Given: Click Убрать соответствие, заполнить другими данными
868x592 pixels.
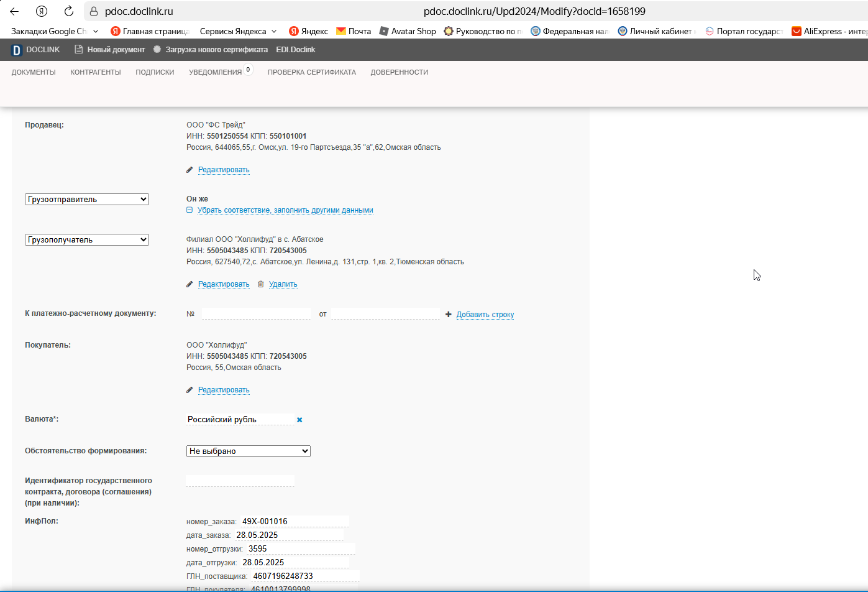Looking at the screenshot, I should point(285,210).
